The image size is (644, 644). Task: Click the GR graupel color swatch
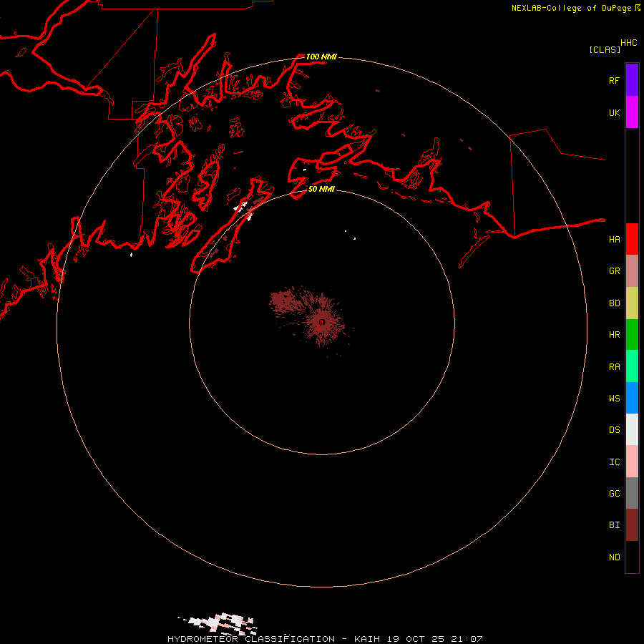tap(632, 271)
